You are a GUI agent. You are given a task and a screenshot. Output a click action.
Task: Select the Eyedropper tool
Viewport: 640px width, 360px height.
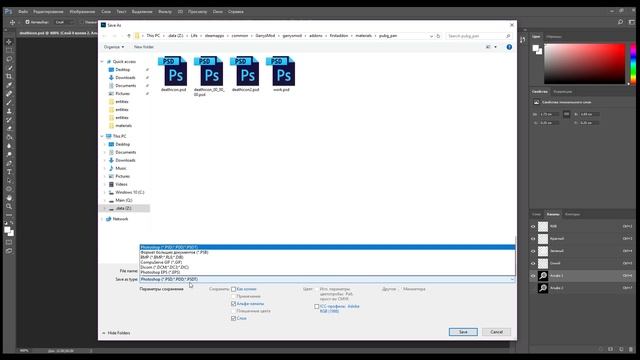pos(9,85)
